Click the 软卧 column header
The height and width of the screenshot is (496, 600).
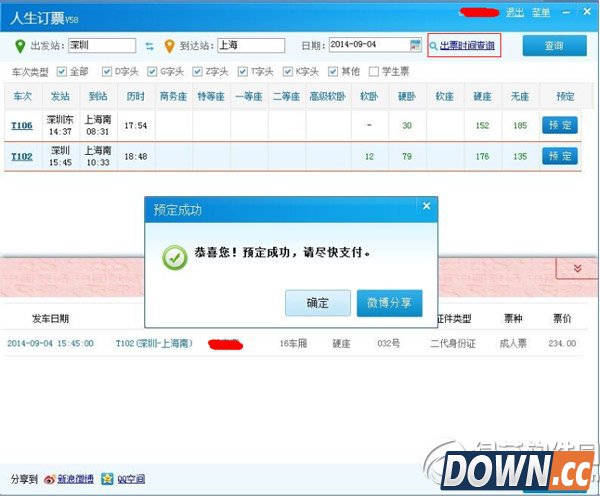(369, 96)
